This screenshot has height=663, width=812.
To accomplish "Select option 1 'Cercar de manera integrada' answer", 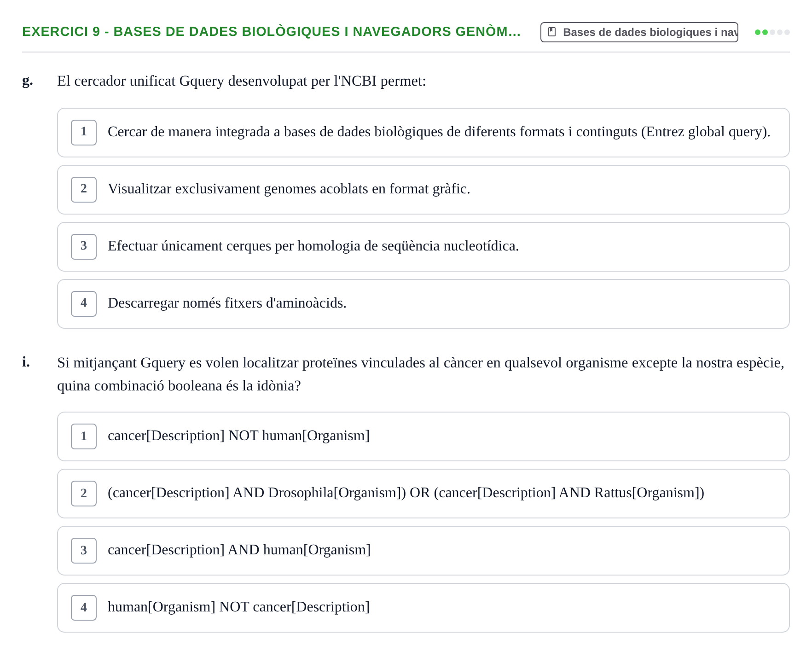I will (x=423, y=133).
